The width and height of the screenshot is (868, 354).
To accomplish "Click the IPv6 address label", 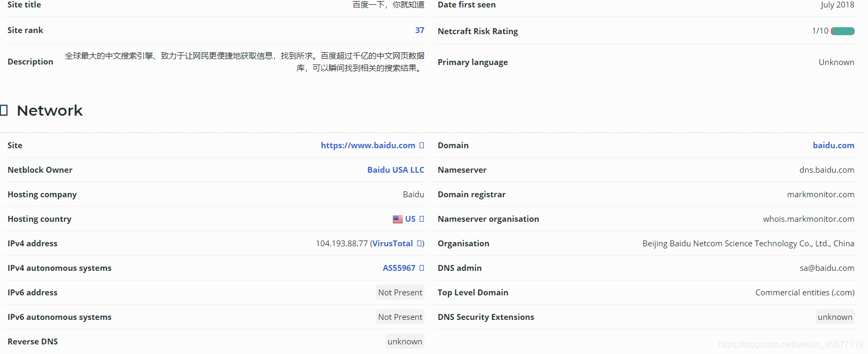I will point(32,293).
